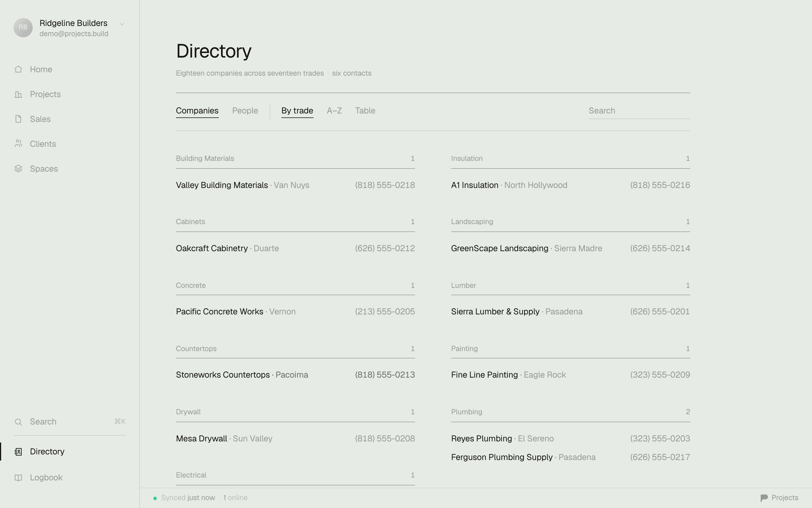Image resolution: width=812 pixels, height=508 pixels.
Task: Click the Landscaping trade heading
Action: (472, 222)
